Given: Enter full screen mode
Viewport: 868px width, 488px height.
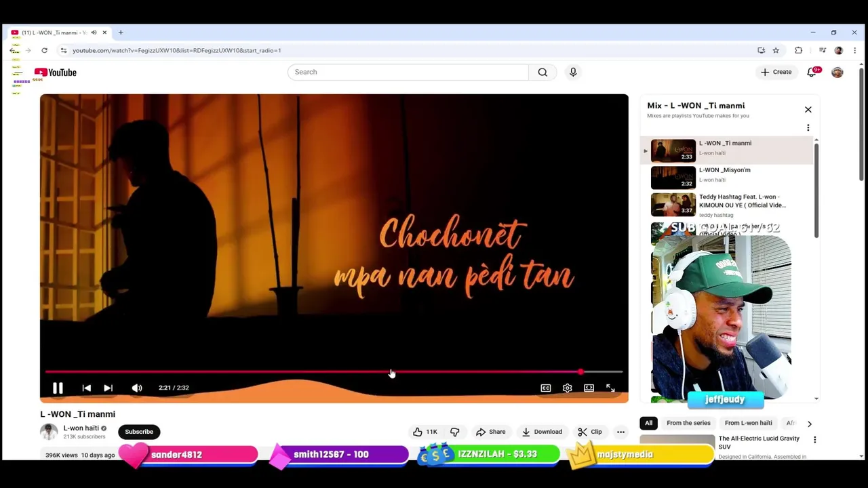Looking at the screenshot, I should click(610, 388).
